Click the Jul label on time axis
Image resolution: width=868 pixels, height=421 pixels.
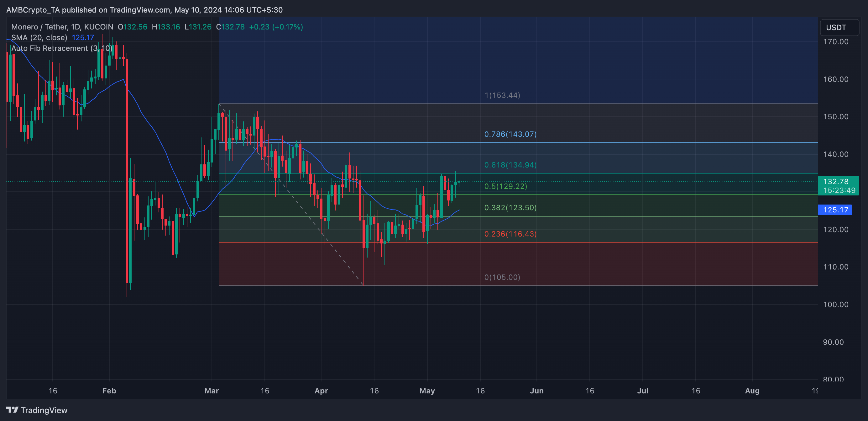(x=643, y=391)
